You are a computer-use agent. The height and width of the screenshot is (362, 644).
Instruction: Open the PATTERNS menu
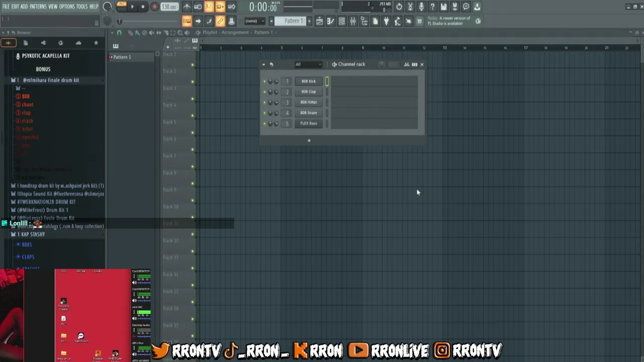pos(38,7)
